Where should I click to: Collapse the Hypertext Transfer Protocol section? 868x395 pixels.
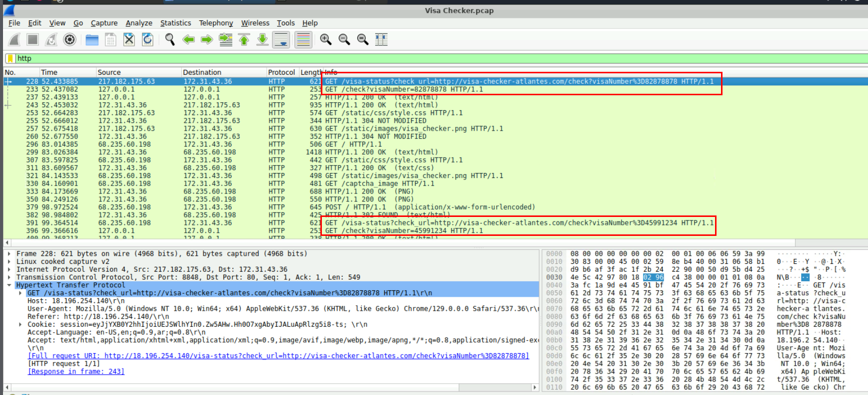click(9, 285)
